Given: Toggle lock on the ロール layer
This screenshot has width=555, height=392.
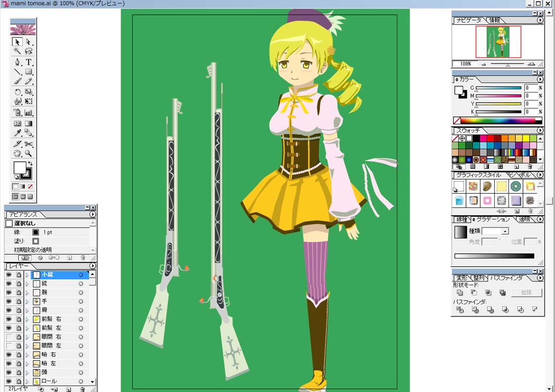Looking at the screenshot, I should (19, 382).
